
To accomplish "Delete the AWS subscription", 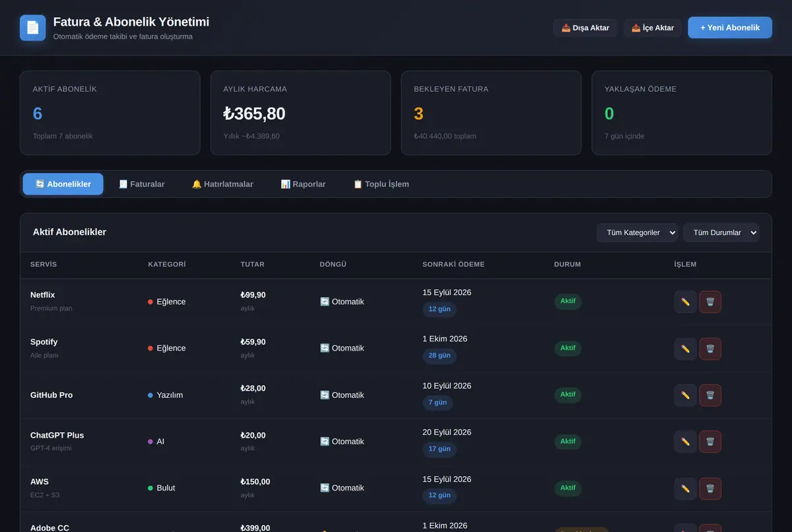I will click(710, 488).
